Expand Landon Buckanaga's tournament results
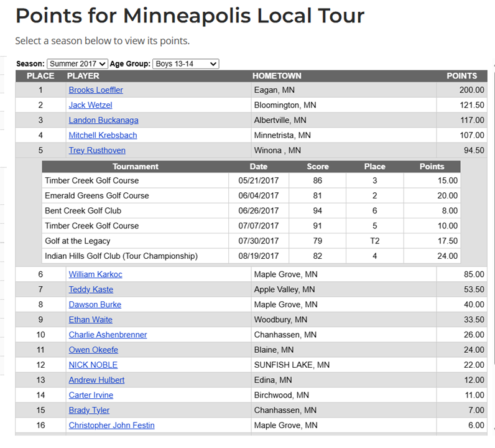Screen dimensions: 495x448 coord(103,120)
